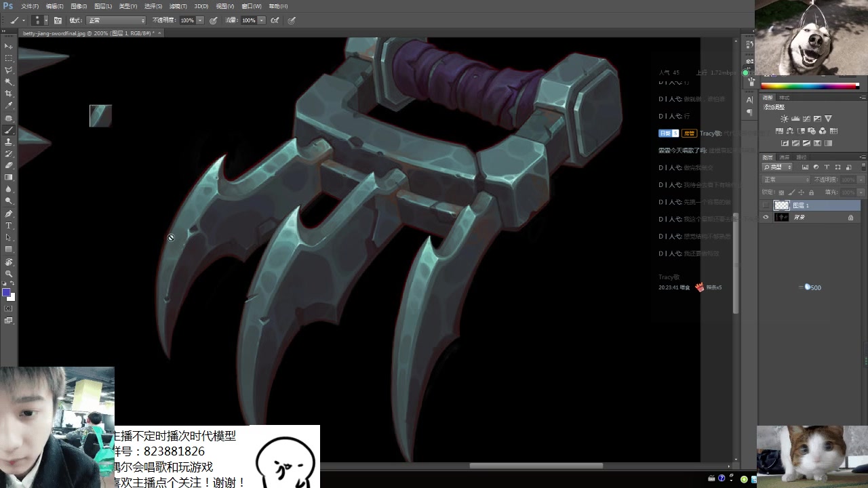Screen dimensions: 868x488
Task: Select the Healing Brush tool
Action: point(9,118)
